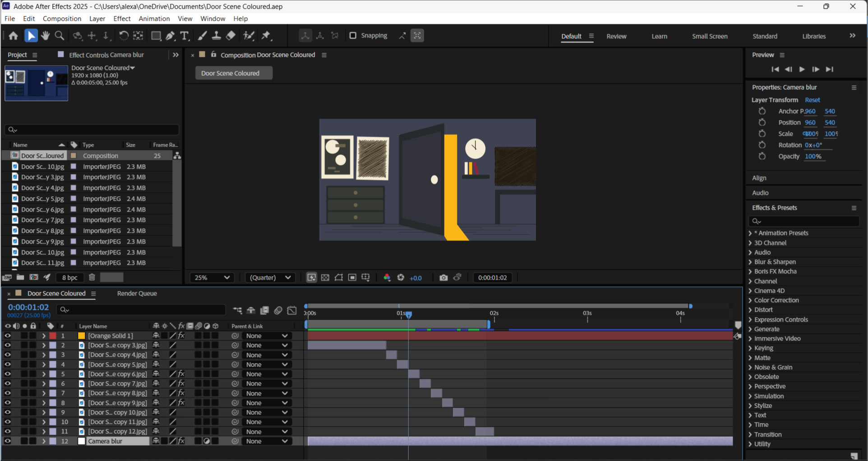
Task: Hide the Orange Solid 1 layer
Action: [x=8, y=336]
